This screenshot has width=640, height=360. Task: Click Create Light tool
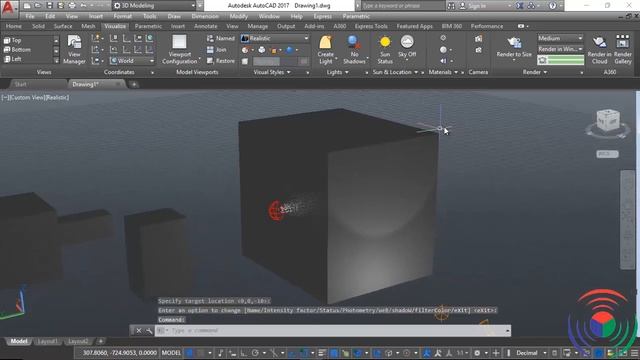[x=326, y=49]
